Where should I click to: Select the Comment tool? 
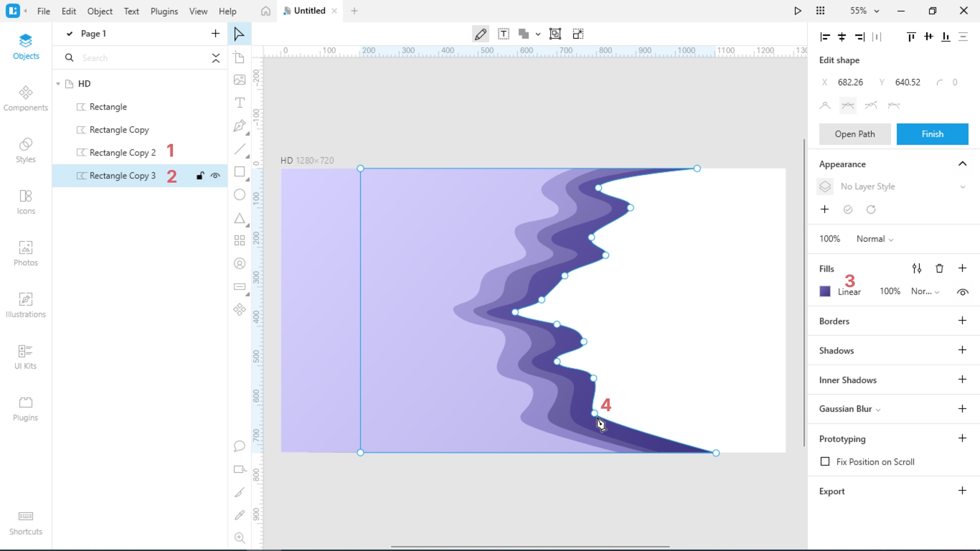click(239, 446)
